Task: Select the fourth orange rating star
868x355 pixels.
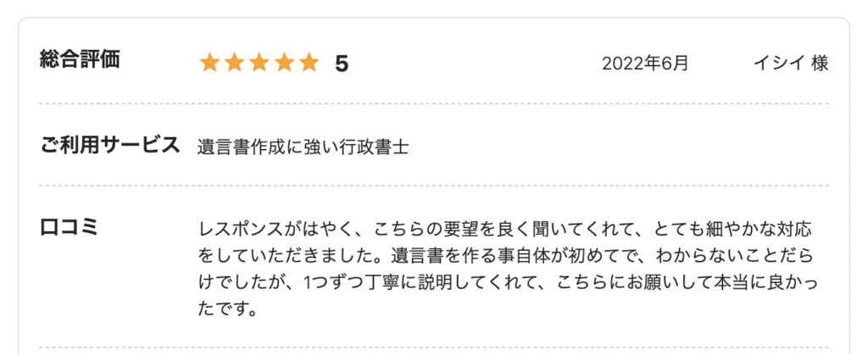Action: click(x=284, y=63)
